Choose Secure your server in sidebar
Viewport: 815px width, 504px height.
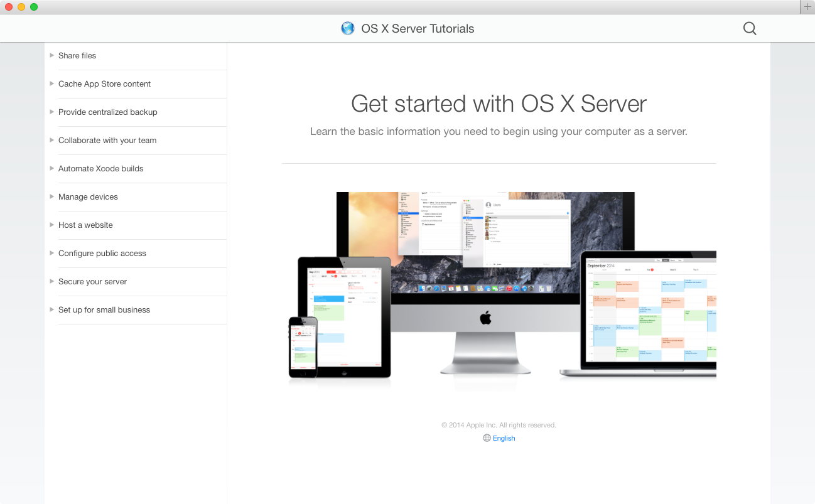92,282
